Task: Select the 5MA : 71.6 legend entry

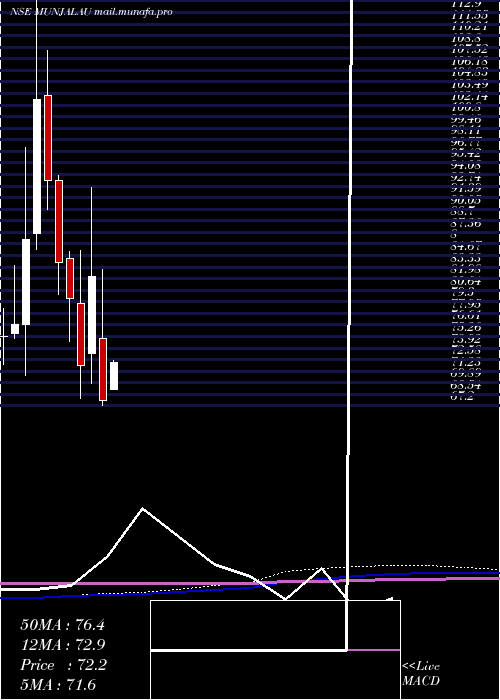Action: click(58, 685)
